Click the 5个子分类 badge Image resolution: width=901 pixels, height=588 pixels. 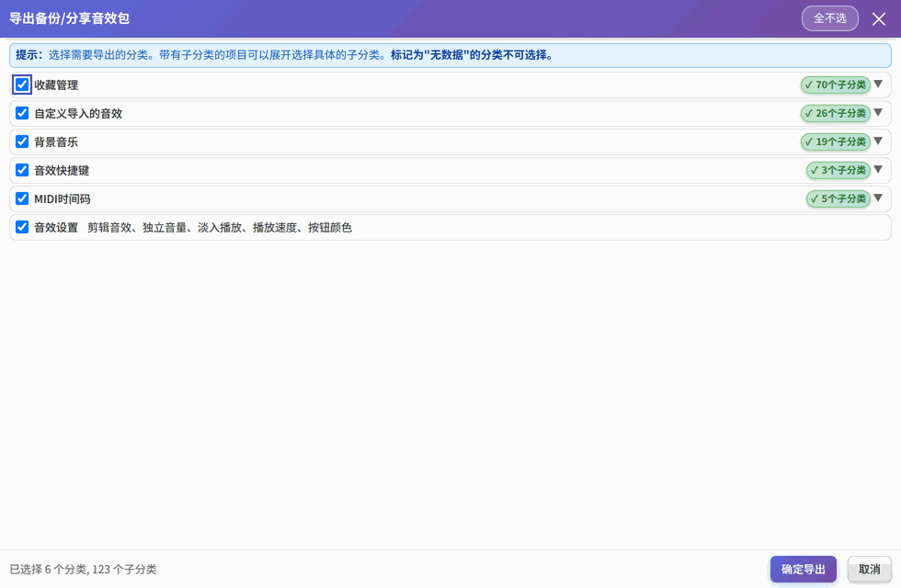(x=838, y=198)
